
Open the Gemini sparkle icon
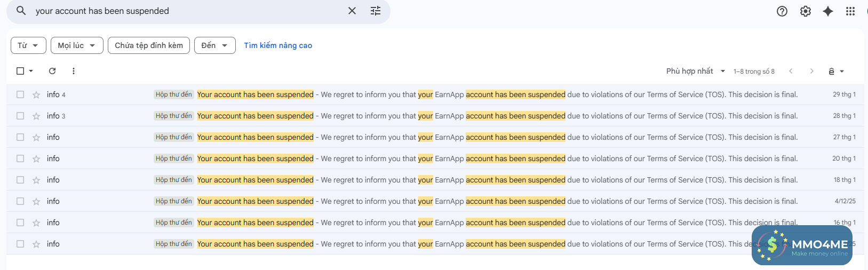tap(828, 11)
